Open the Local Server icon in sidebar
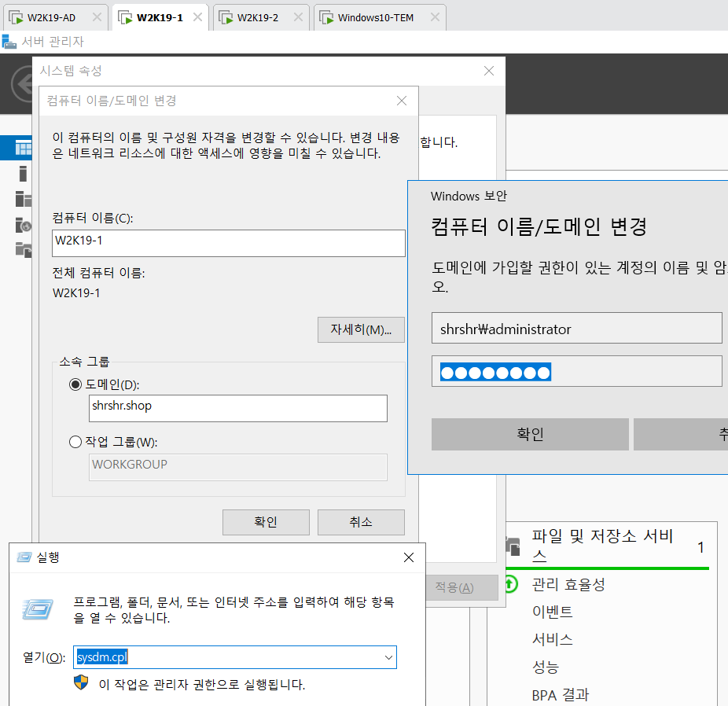Screen dimensions: 728x706 point(24,173)
